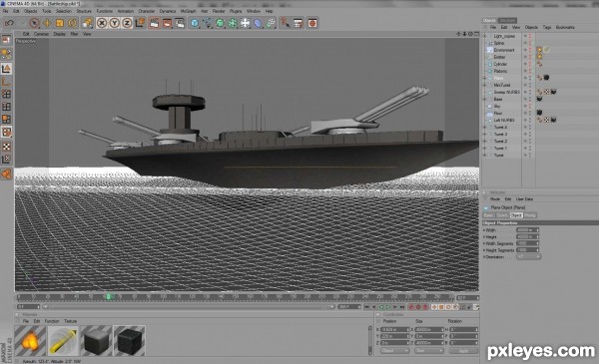Click the orange icon at left palette bottom

[6, 174]
